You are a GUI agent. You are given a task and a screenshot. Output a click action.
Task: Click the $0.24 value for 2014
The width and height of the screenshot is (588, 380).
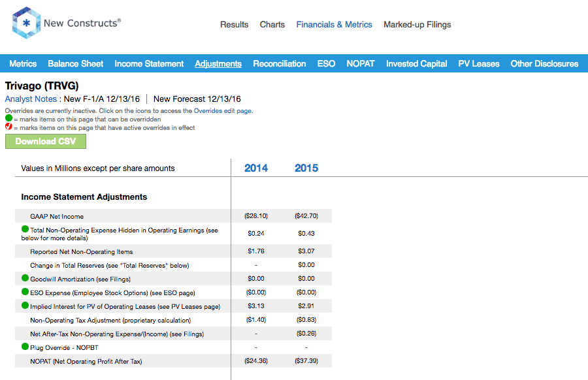click(256, 234)
